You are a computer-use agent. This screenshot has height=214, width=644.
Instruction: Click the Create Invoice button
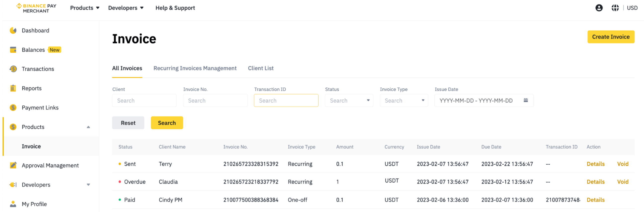610,37
